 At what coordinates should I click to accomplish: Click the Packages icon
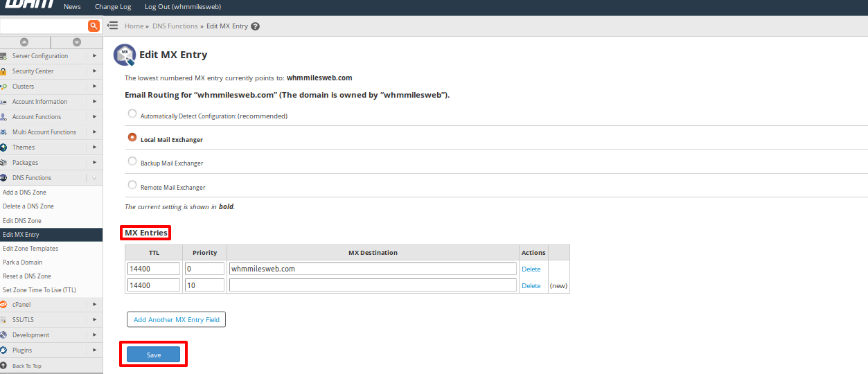click(x=4, y=163)
